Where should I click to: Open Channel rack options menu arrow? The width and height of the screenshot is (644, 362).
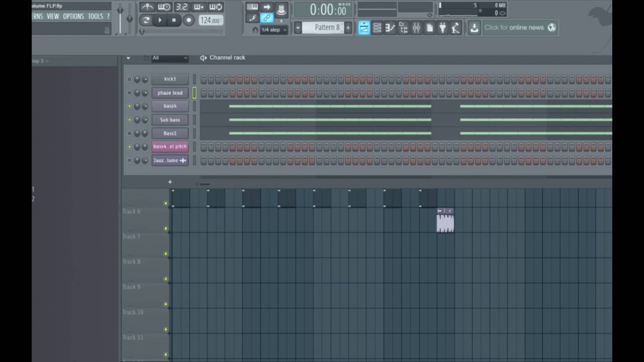pyautogui.click(x=128, y=58)
